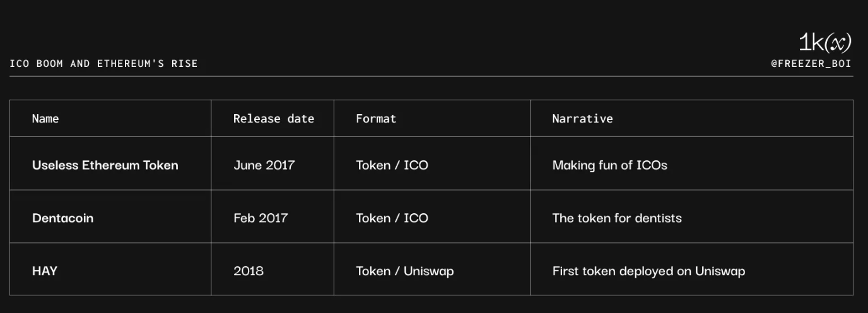Click the Format column header
The width and height of the screenshot is (868, 313).
click(376, 119)
